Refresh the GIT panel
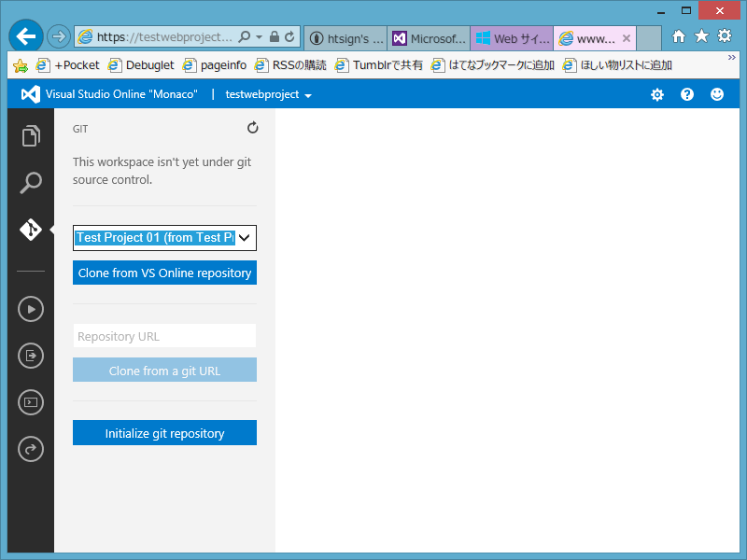Viewport: 747px width, 560px height. pyautogui.click(x=252, y=128)
